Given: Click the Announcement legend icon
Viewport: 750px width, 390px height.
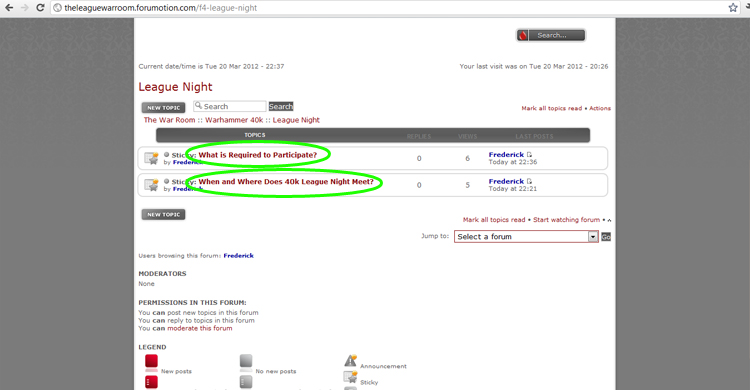Looking at the screenshot, I should (351, 360).
